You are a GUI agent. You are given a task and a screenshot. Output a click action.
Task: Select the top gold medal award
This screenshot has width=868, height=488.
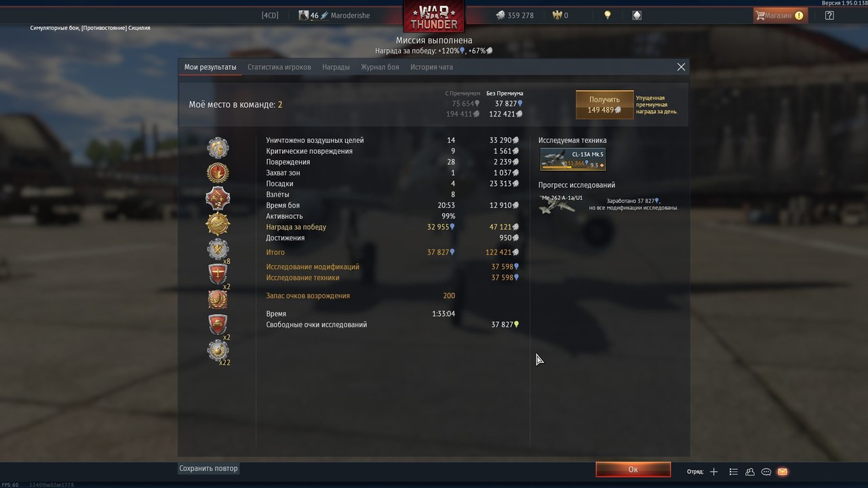click(218, 148)
